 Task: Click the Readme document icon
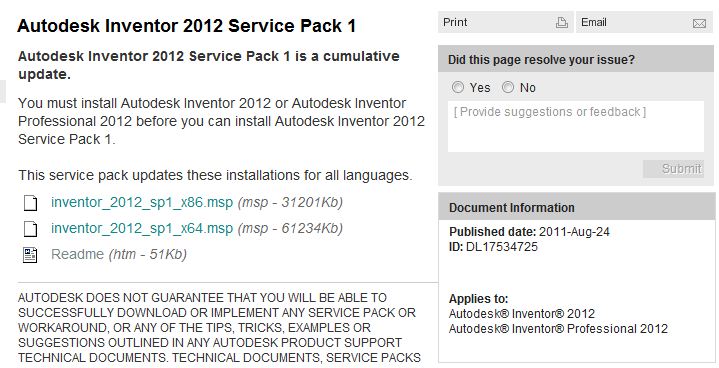tap(30, 255)
